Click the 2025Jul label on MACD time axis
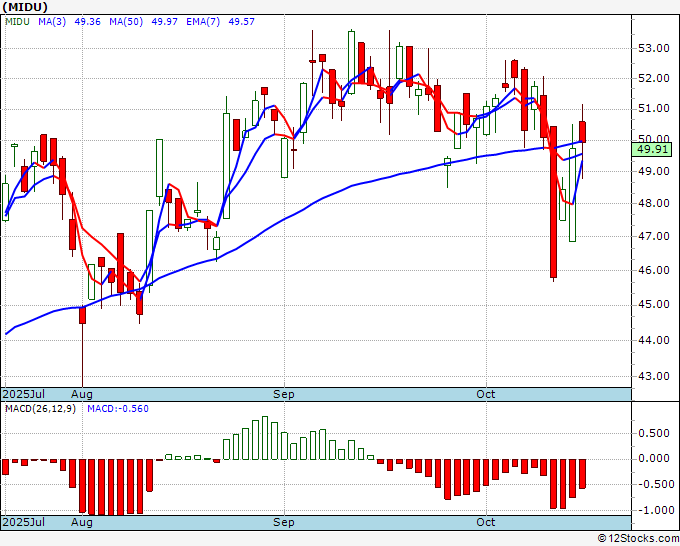The image size is (680, 546). click(24, 522)
